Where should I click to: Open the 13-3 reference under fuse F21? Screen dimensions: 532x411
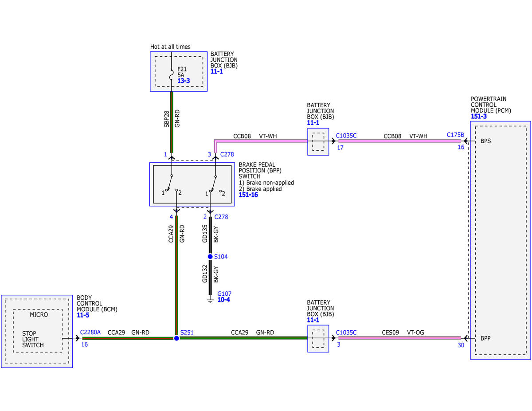tap(184, 81)
